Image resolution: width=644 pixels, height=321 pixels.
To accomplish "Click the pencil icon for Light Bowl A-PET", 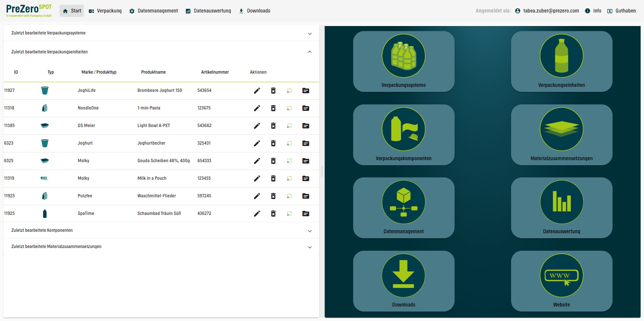I will [257, 126].
